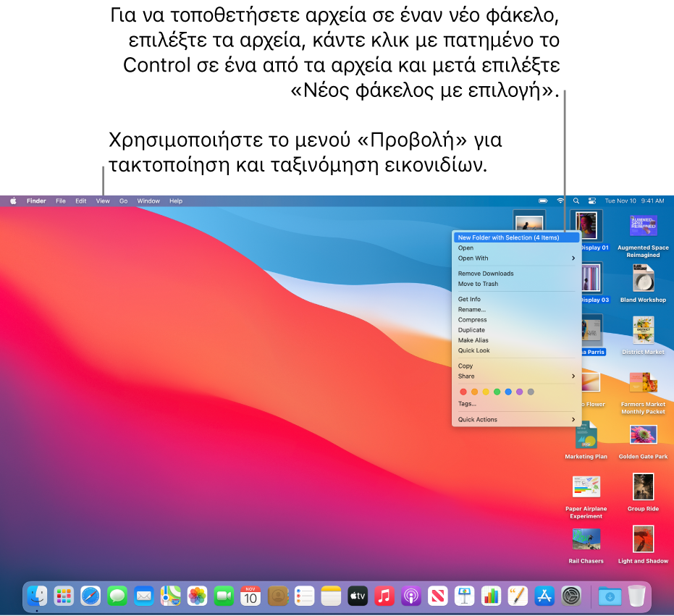Viewport: 674px width, 616px height.
Task: Open System Preferences in the Dock
Action: (571, 596)
